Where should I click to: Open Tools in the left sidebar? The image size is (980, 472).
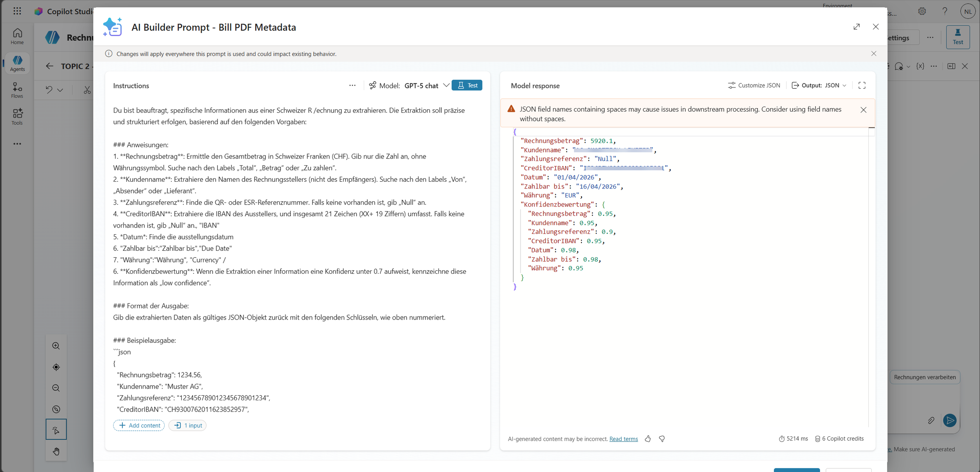[x=17, y=117]
